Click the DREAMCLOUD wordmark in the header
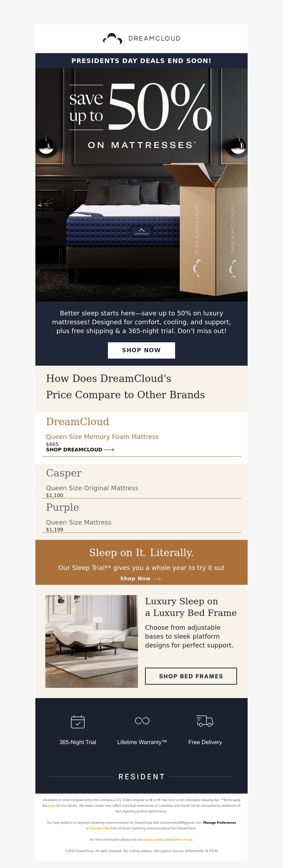 point(155,38)
